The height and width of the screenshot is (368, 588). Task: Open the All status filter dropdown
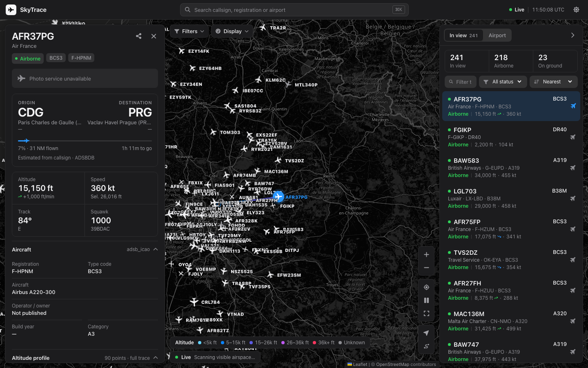(x=503, y=82)
